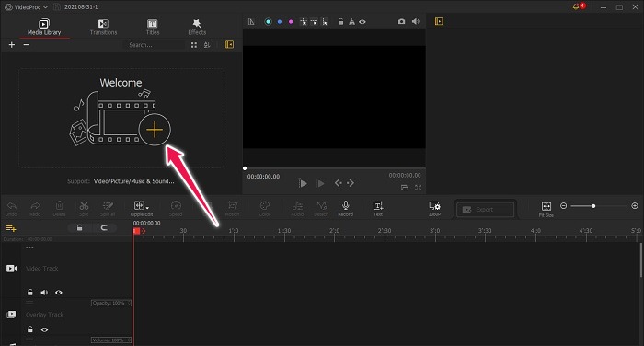Click the Undo tool
This screenshot has height=346, width=644.
pyautogui.click(x=11, y=208)
